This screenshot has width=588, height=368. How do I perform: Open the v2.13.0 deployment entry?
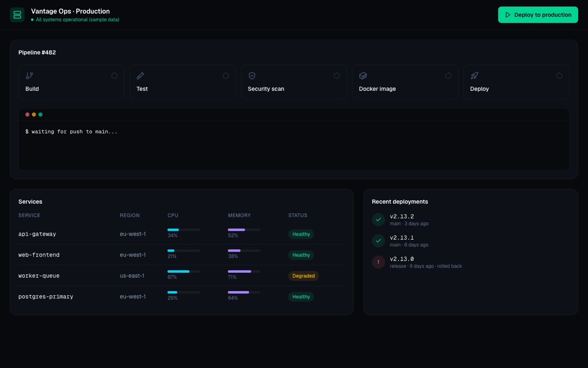pos(470,262)
